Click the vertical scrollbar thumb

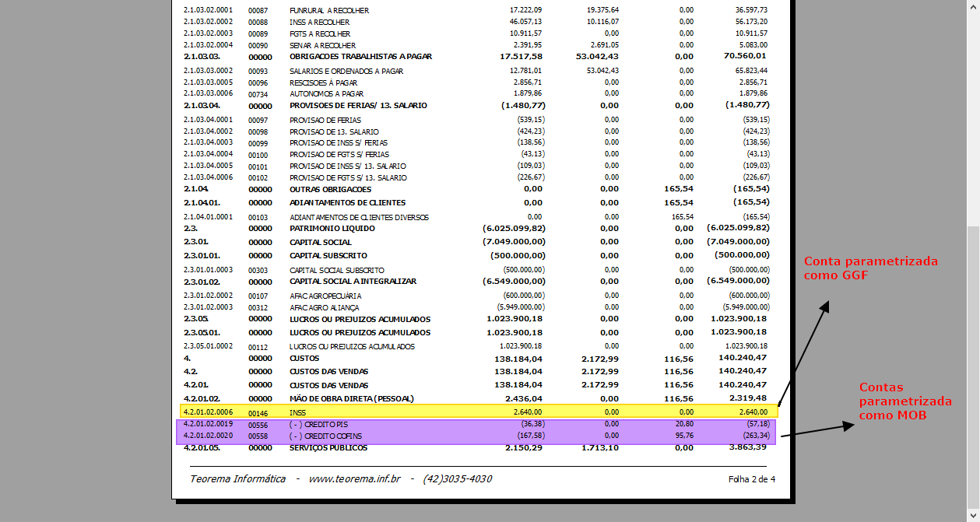pos(973,366)
